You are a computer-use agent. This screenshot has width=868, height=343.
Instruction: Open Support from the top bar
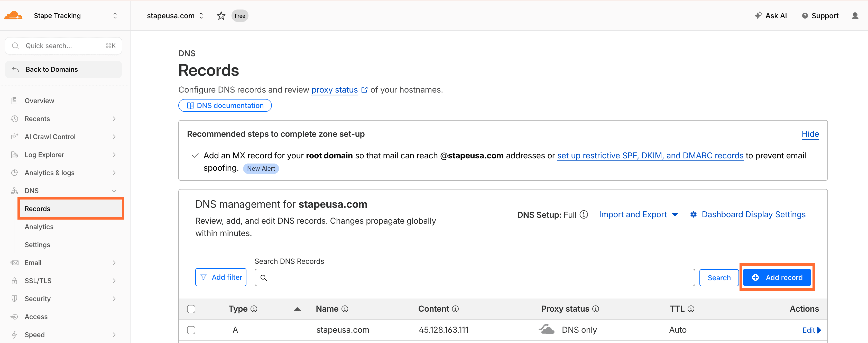click(x=820, y=15)
